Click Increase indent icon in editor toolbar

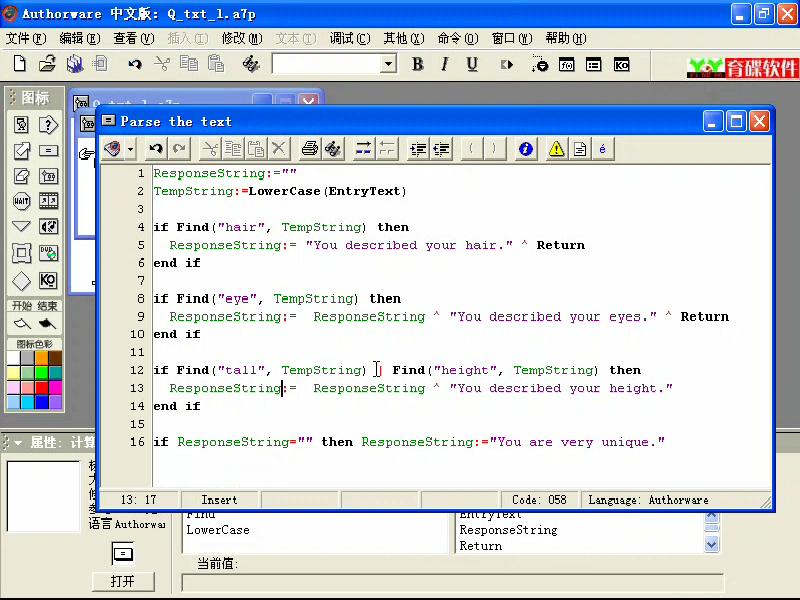tap(418, 149)
